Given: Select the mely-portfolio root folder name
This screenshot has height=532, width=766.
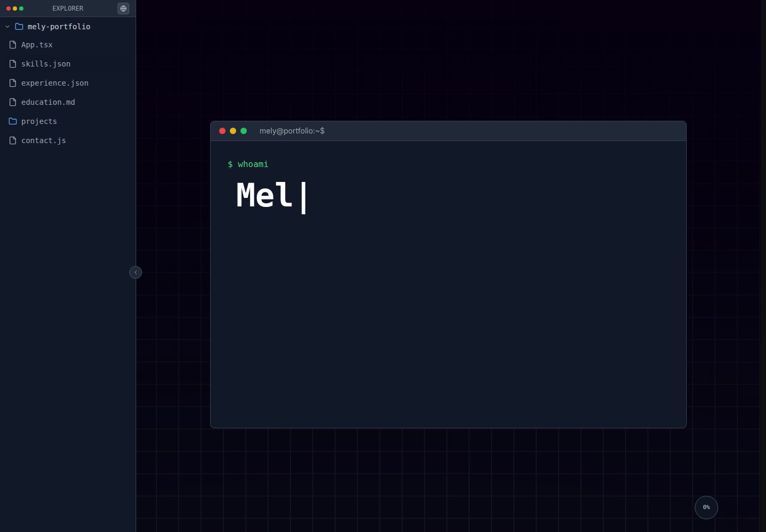Looking at the screenshot, I should point(59,27).
